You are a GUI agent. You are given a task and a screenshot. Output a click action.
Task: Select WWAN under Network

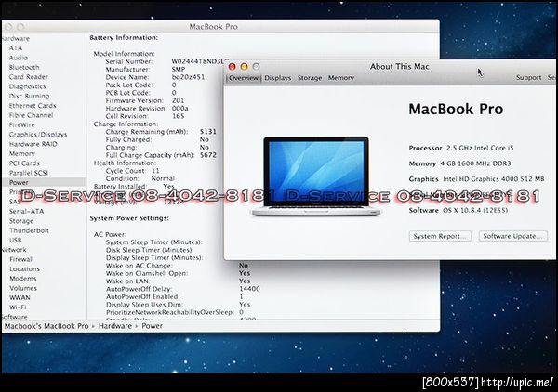tap(20, 297)
